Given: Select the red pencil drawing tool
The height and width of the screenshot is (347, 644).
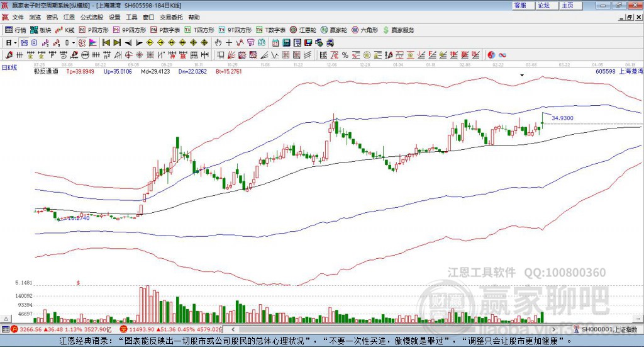Looking at the screenshot, I should [9, 55].
